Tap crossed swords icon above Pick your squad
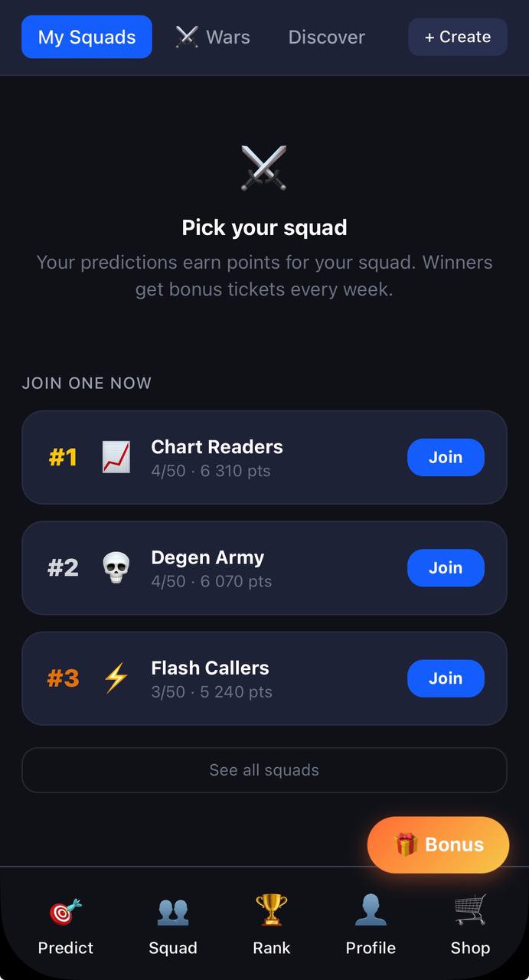Screen dimensions: 529x980 pyautogui.click(x=264, y=168)
